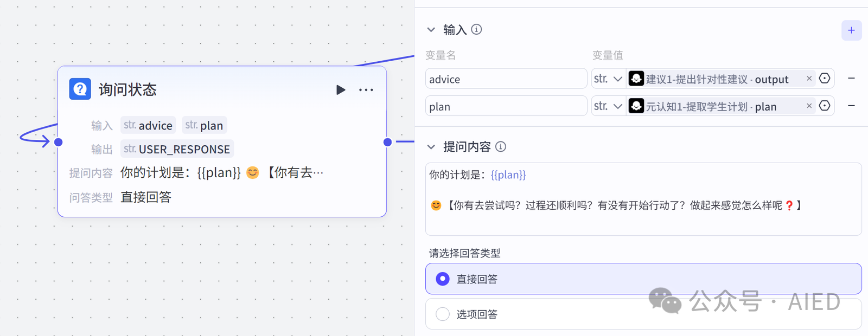This screenshot has width=868, height=336.
Task: Open the str. type dropdown for plan
Action: tap(608, 106)
